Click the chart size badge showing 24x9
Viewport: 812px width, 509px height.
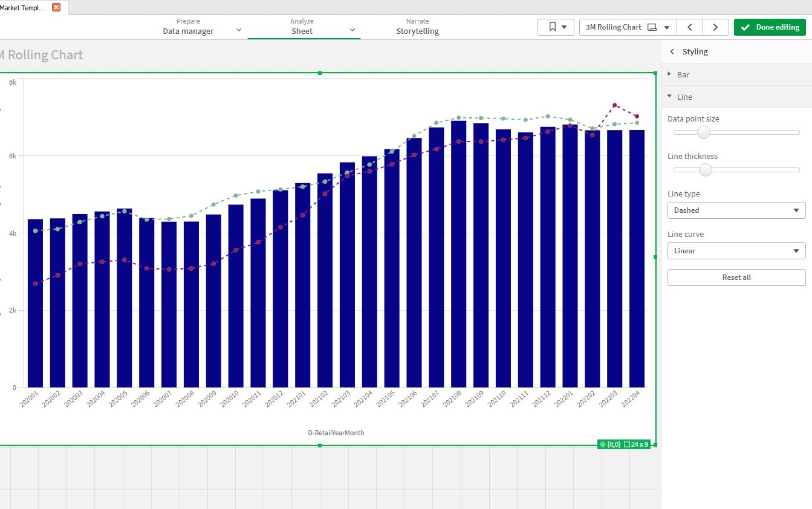637,444
